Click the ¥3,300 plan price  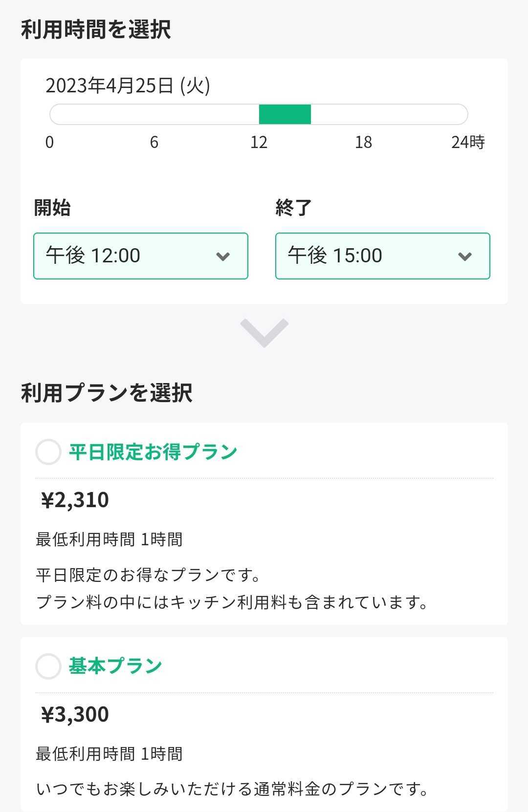coord(75,714)
